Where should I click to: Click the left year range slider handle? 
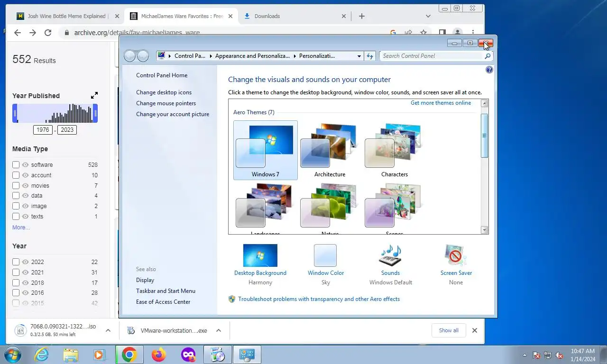15,113
